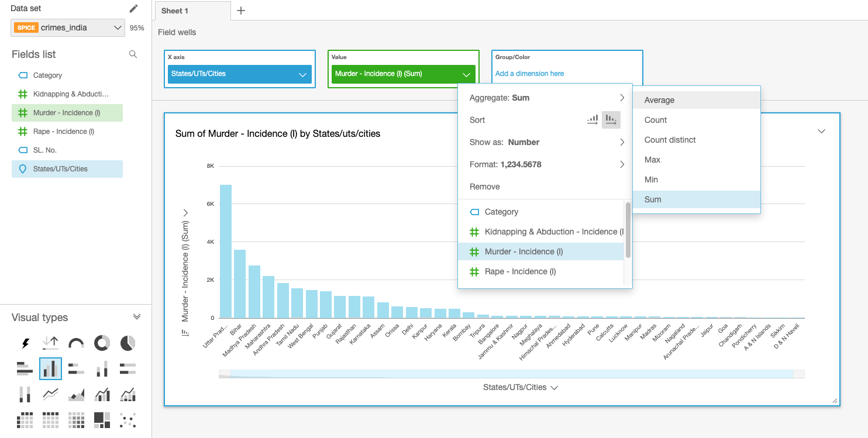Click the pencil icon to edit data set
This screenshot has height=438, width=868.
point(134,9)
